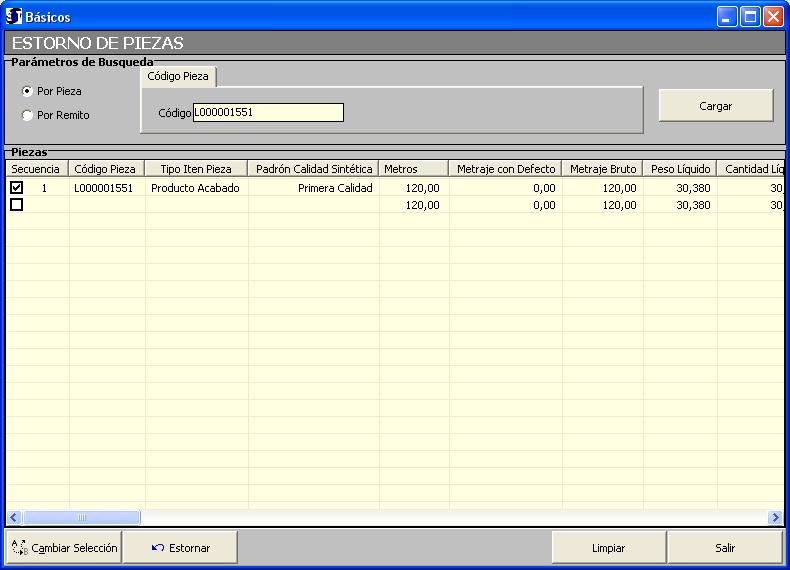This screenshot has height=570, width=790.
Task: Select the Por Remito radio option
Action: pos(28,115)
